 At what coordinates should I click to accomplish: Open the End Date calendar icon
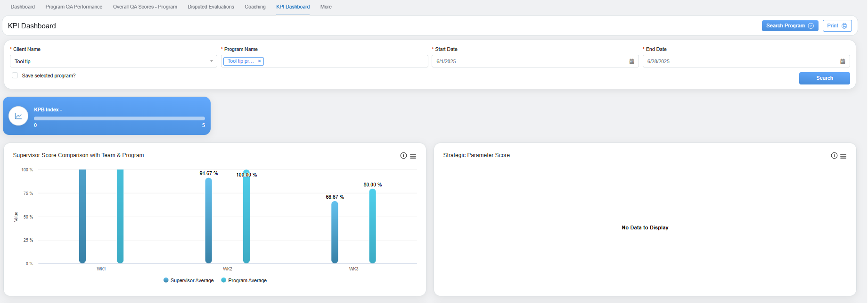(843, 61)
